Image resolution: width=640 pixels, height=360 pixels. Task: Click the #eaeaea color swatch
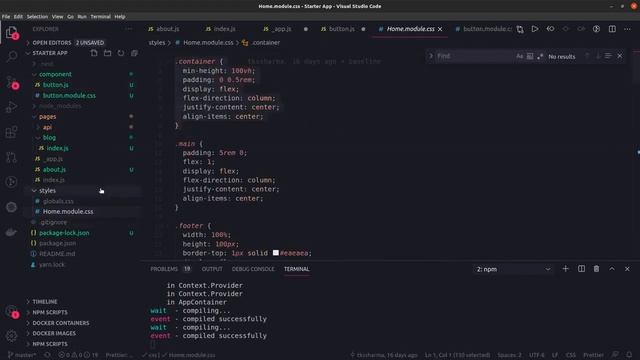tap(276, 253)
